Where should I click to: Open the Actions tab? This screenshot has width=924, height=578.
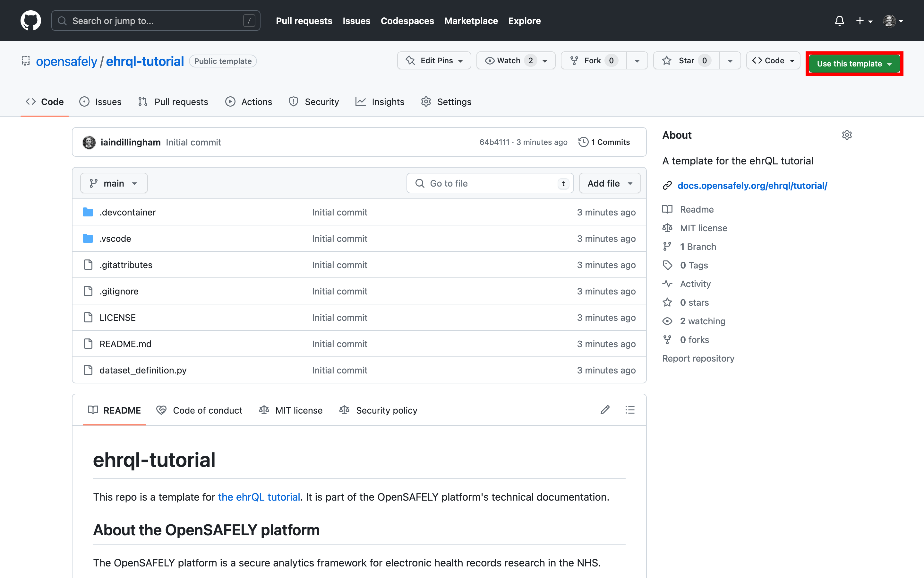(249, 102)
